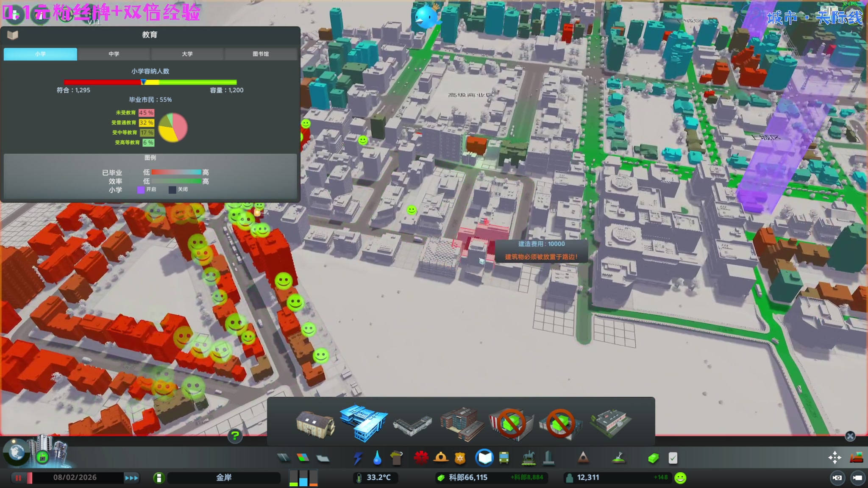The width and height of the screenshot is (868, 488).
Task: Open the Police Department menu
Action: coord(460,458)
